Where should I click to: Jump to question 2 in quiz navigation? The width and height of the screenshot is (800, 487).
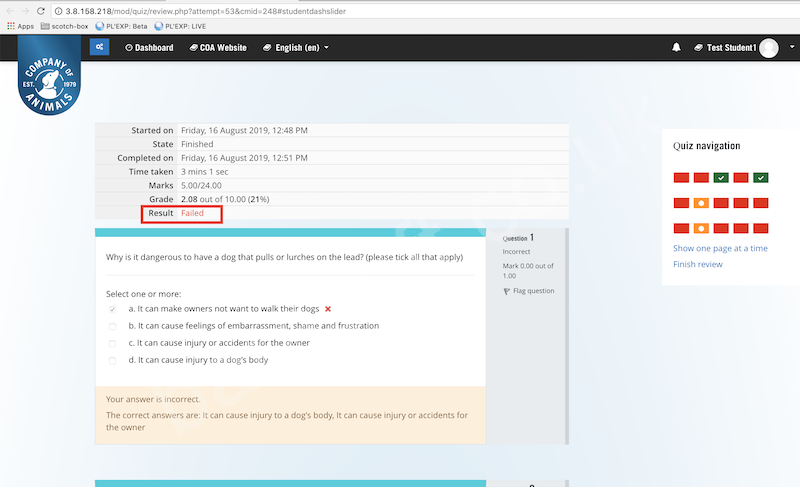coord(701,177)
